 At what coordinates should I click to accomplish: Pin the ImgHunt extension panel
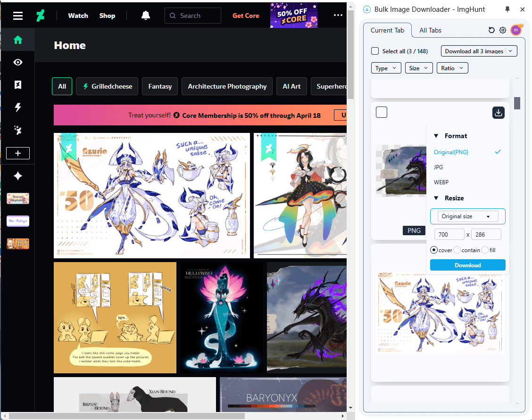click(x=508, y=9)
